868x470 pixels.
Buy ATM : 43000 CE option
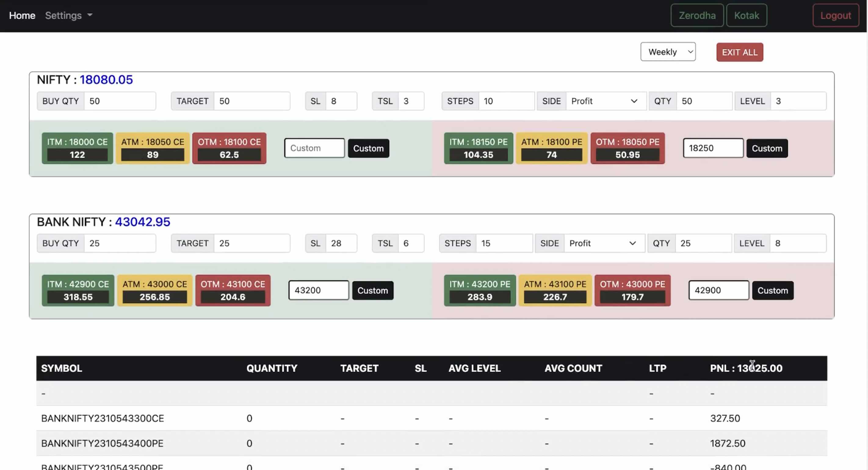(155, 291)
